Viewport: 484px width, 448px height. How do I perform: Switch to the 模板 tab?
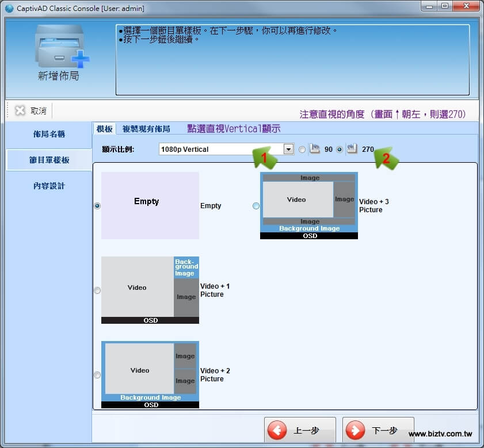(104, 129)
